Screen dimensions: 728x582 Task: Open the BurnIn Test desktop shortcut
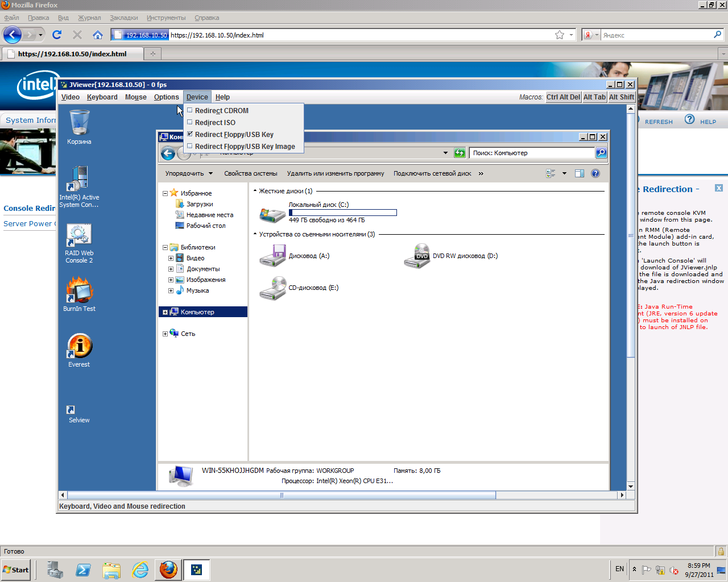click(80, 291)
